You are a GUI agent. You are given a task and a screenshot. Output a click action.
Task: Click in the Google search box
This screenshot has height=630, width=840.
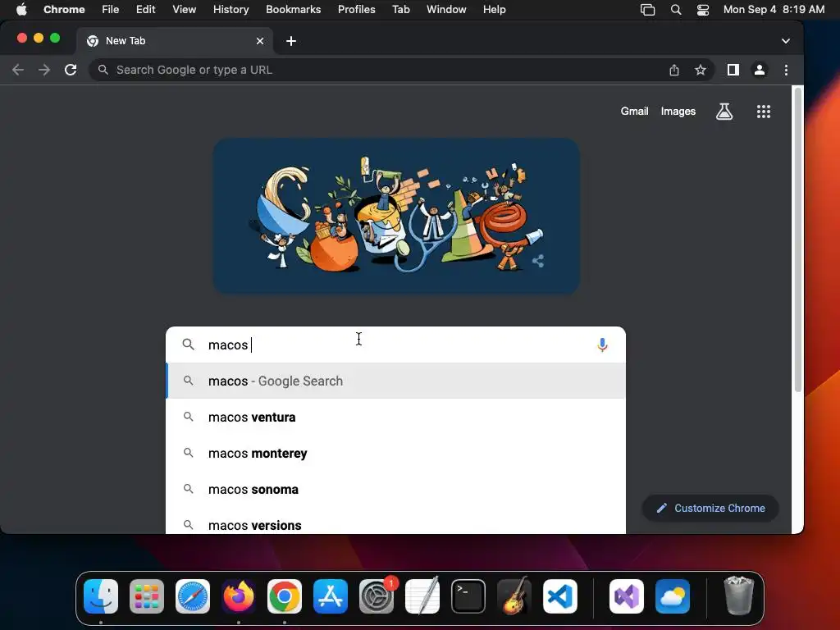point(396,345)
